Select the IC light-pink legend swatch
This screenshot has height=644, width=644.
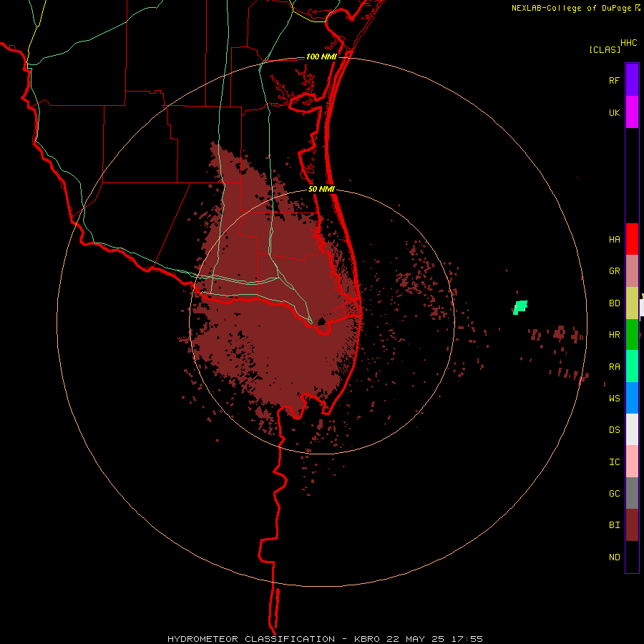pyautogui.click(x=632, y=462)
